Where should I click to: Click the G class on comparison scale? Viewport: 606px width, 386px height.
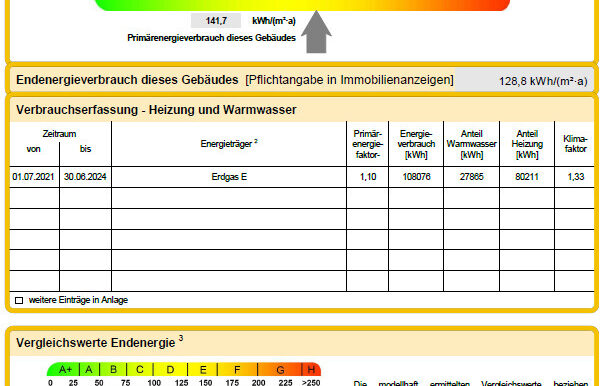point(280,370)
